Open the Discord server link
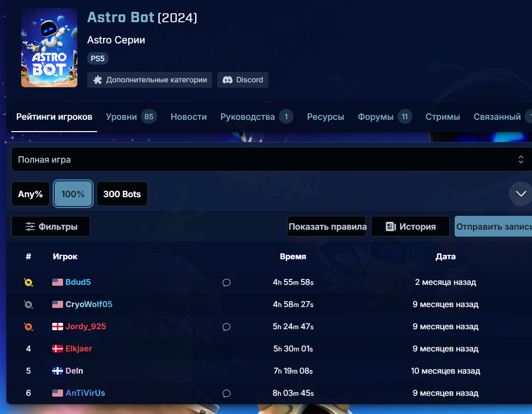Screen dimensions: 532x414 click(242, 80)
